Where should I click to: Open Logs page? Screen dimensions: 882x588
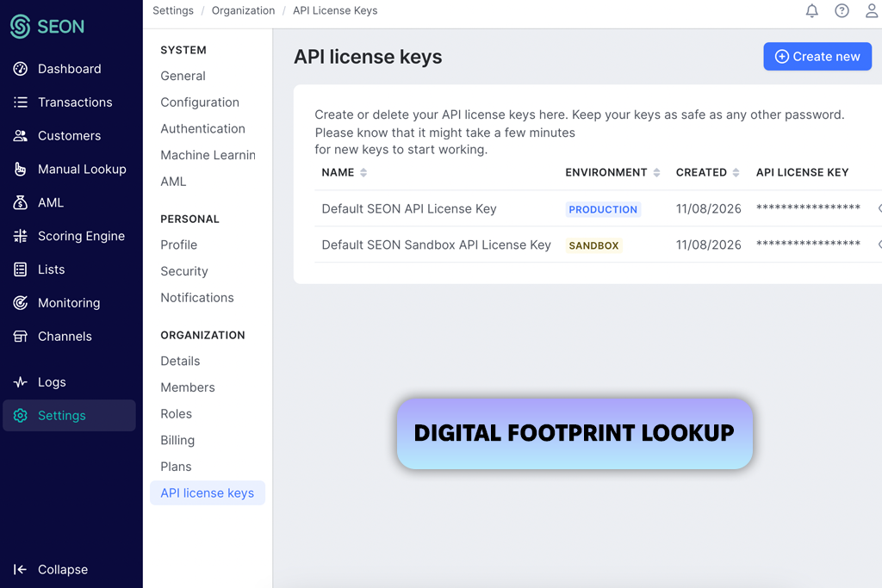tap(52, 382)
